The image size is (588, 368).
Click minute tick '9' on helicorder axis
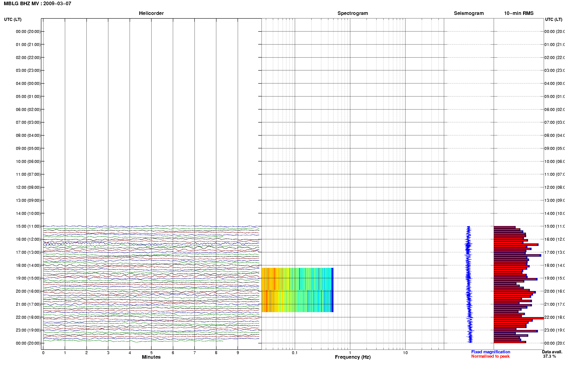point(238,353)
